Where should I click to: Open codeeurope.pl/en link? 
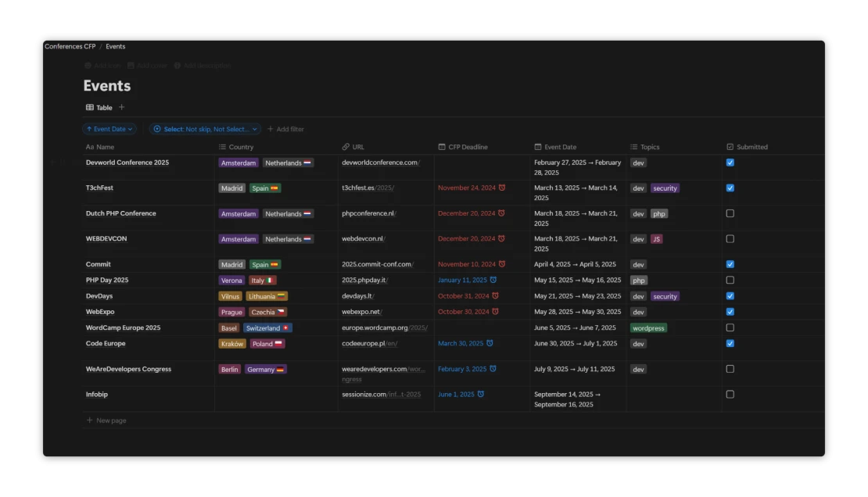tap(370, 343)
